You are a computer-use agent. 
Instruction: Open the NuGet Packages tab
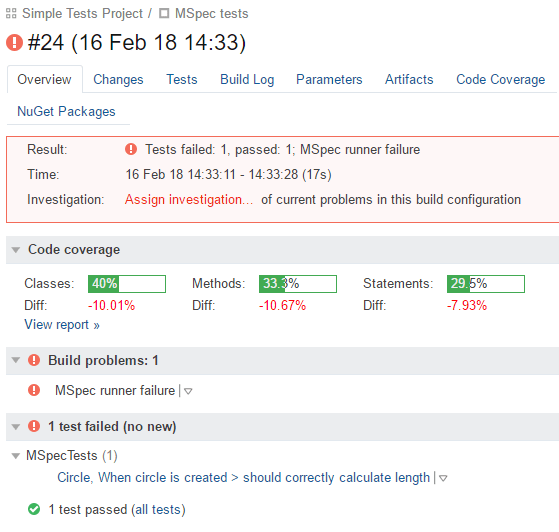(x=66, y=112)
